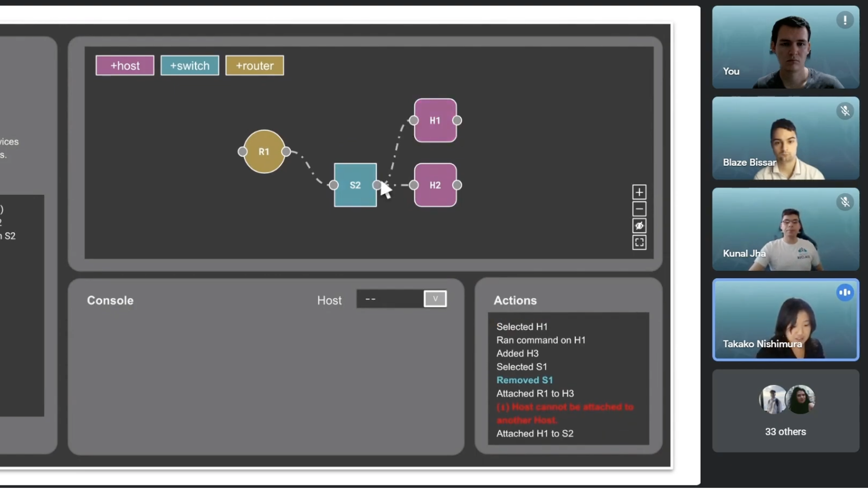Image resolution: width=868 pixels, height=489 pixels.
Task: Click the right port of H1
Action: pyautogui.click(x=457, y=121)
